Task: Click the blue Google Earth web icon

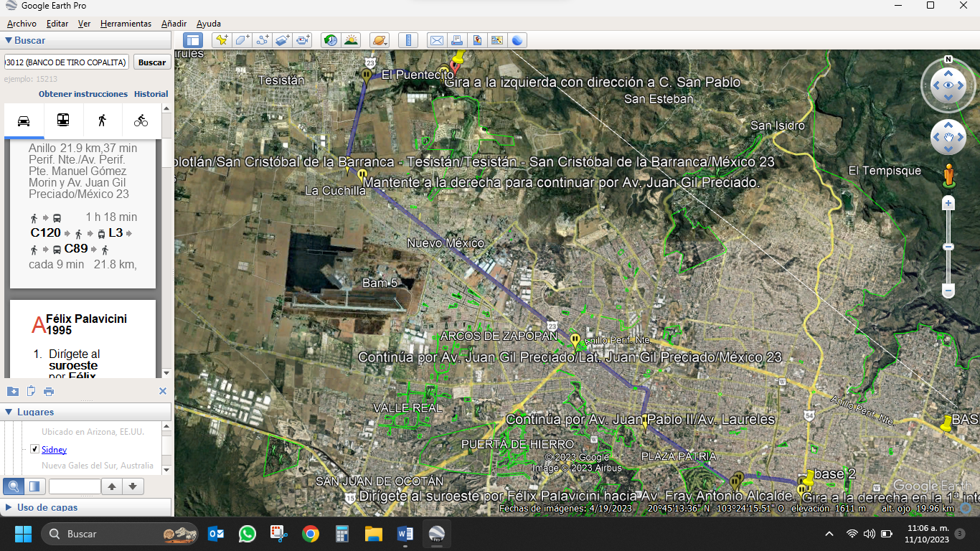Action: 517,40
